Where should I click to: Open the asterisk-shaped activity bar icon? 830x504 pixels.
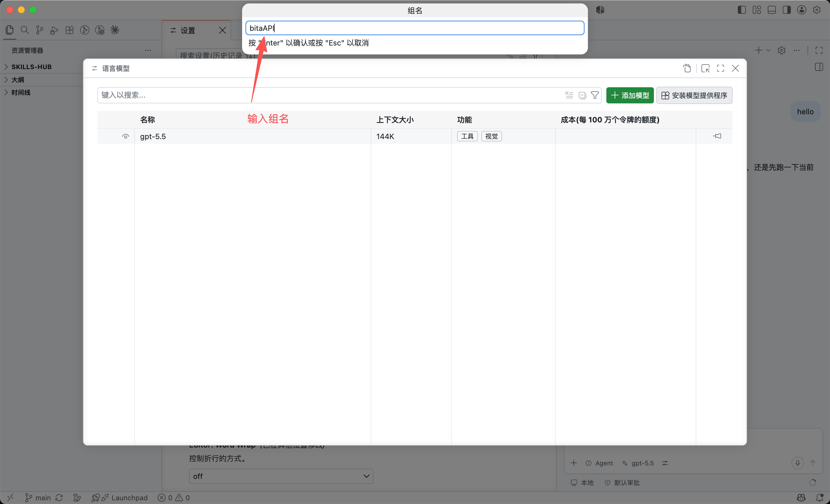pos(115,30)
